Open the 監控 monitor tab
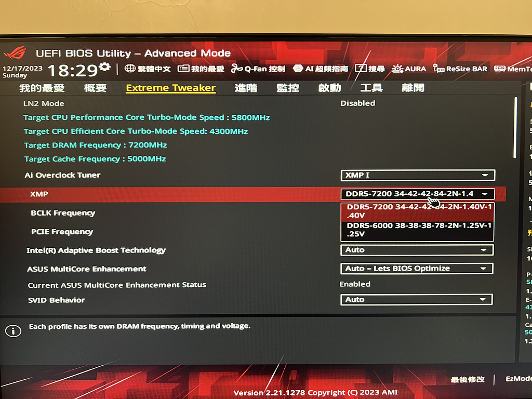Viewport: 532px width, 399px height. 288,88
